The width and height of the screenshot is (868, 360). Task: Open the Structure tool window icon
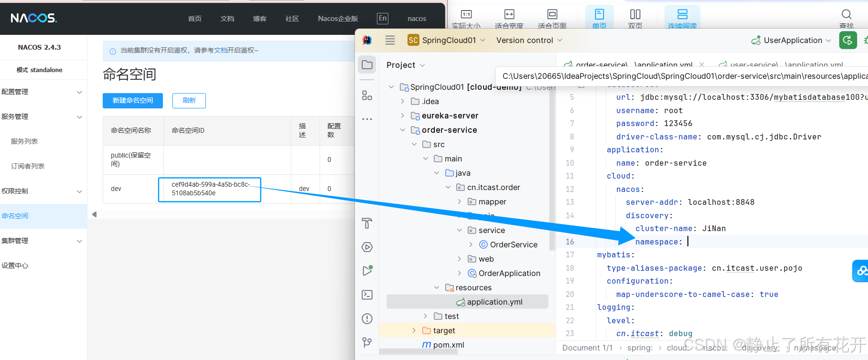coord(367,95)
